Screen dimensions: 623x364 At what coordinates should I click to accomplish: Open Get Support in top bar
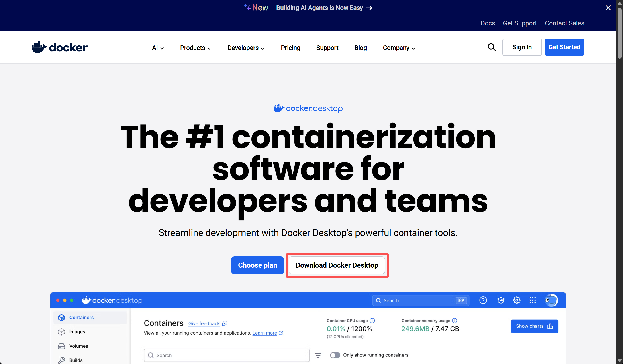[x=520, y=23]
